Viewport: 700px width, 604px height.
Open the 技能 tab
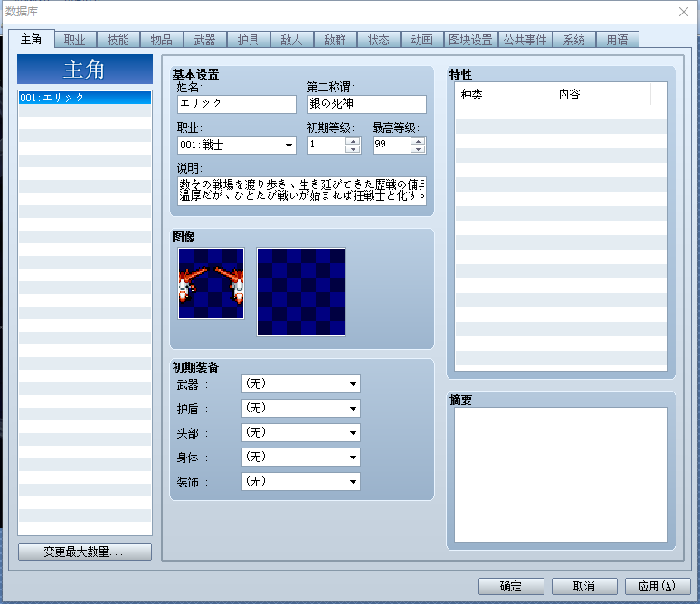[x=118, y=40]
